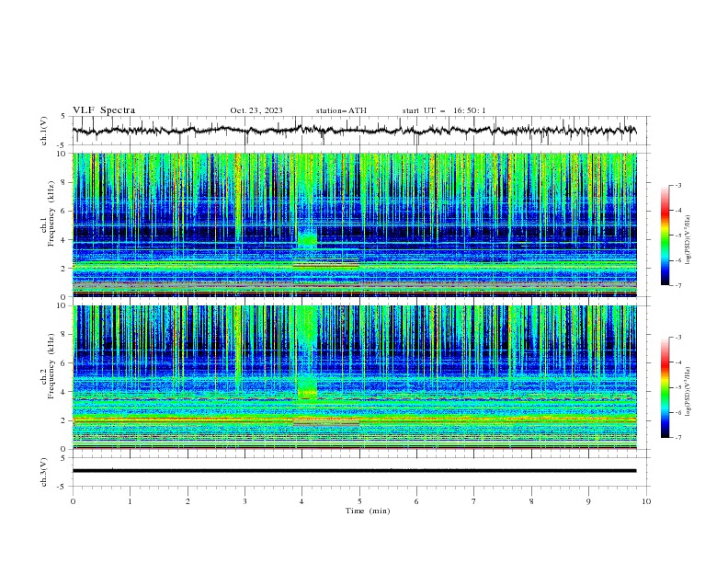The width and height of the screenshot is (728, 563).
Task: Click the "9" tick on the time axis
Action: click(588, 501)
